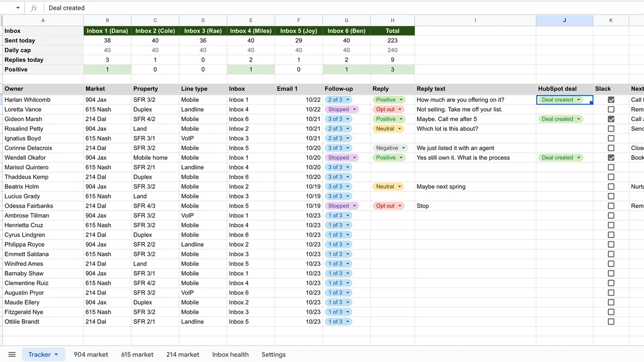Select column A header

pos(43,20)
